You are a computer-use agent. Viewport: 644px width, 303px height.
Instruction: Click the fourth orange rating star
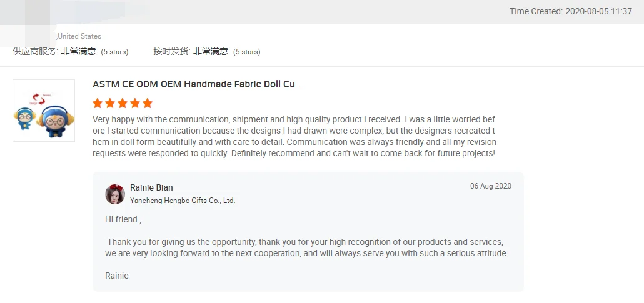pos(135,103)
